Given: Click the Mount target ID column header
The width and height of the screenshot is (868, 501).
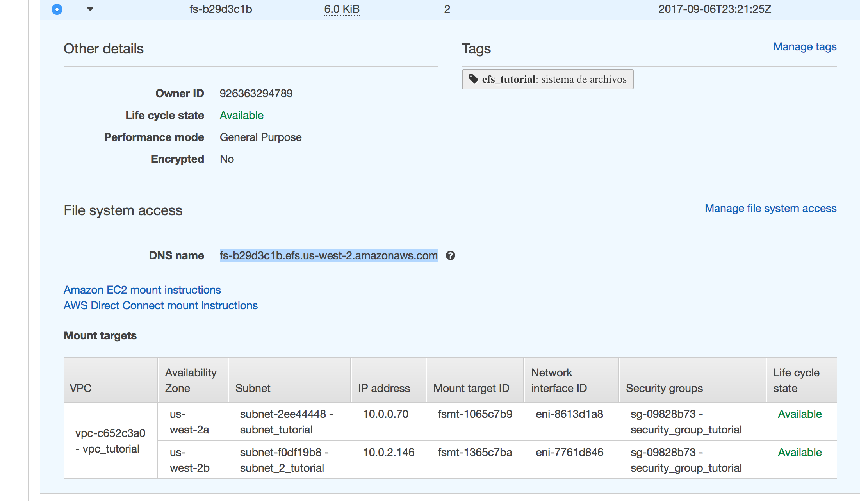Looking at the screenshot, I should [471, 388].
